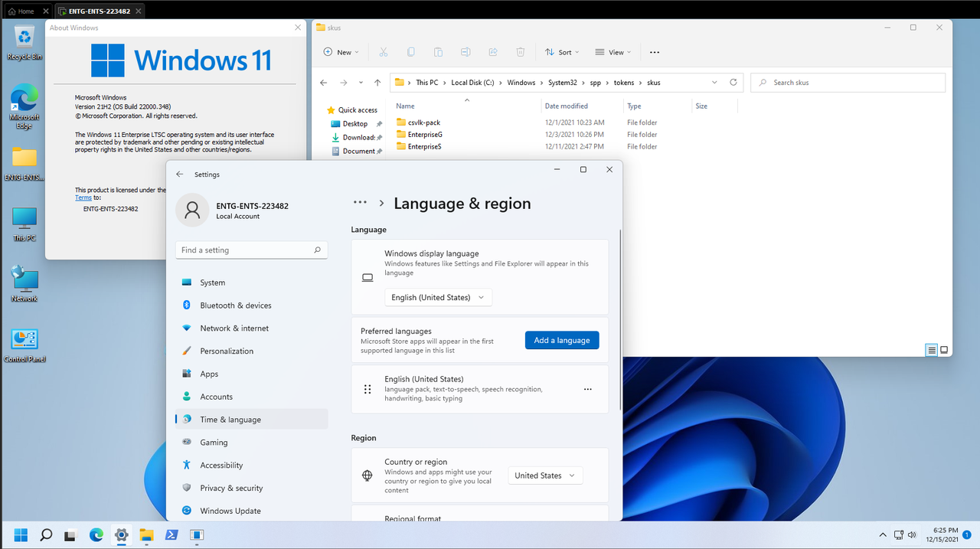980x549 pixels.
Task: Open Recycle Bin desktop icon
Action: 24,43
